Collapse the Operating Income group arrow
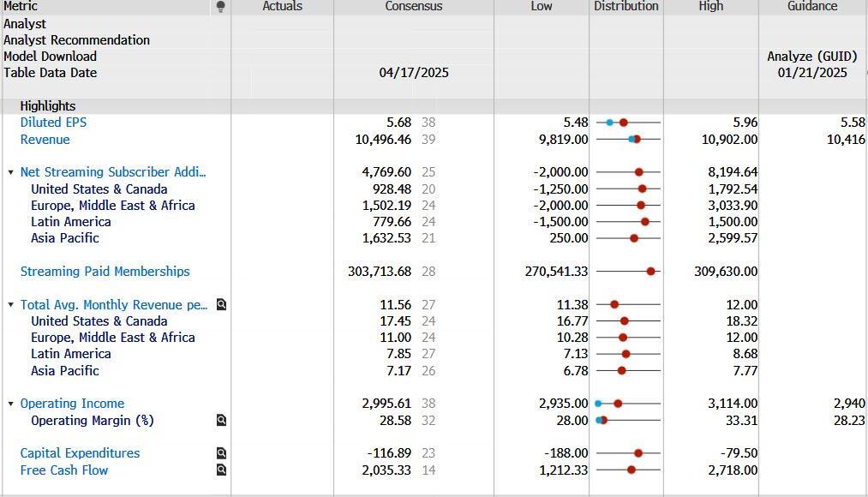The height and width of the screenshot is (497, 868). click(11, 404)
